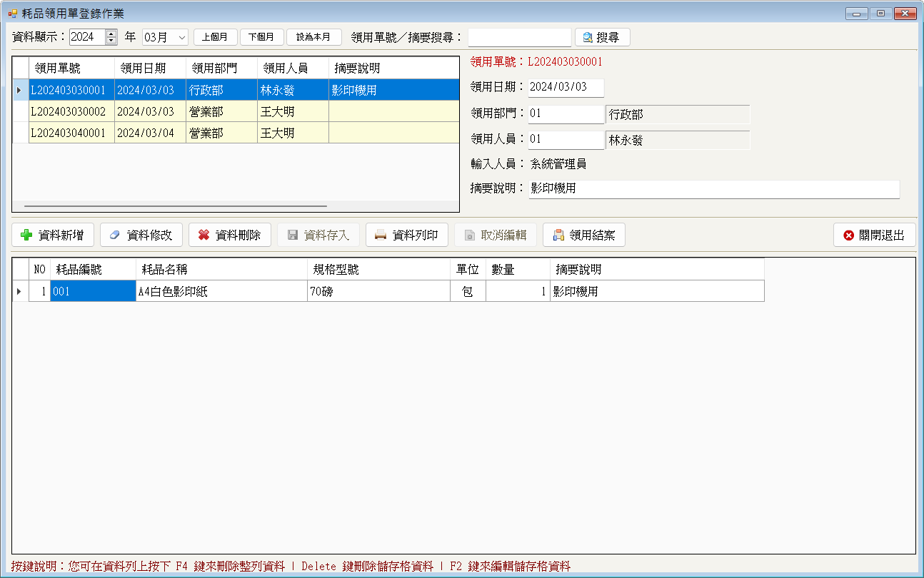Click the floppy disk icon on 資料存入
The width and height of the screenshot is (924, 578).
point(292,235)
